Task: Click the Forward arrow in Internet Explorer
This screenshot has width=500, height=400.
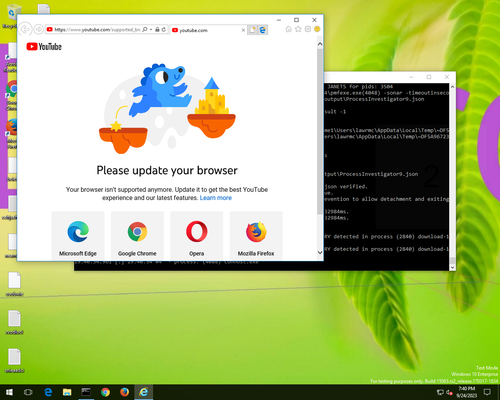Action: [x=39, y=30]
